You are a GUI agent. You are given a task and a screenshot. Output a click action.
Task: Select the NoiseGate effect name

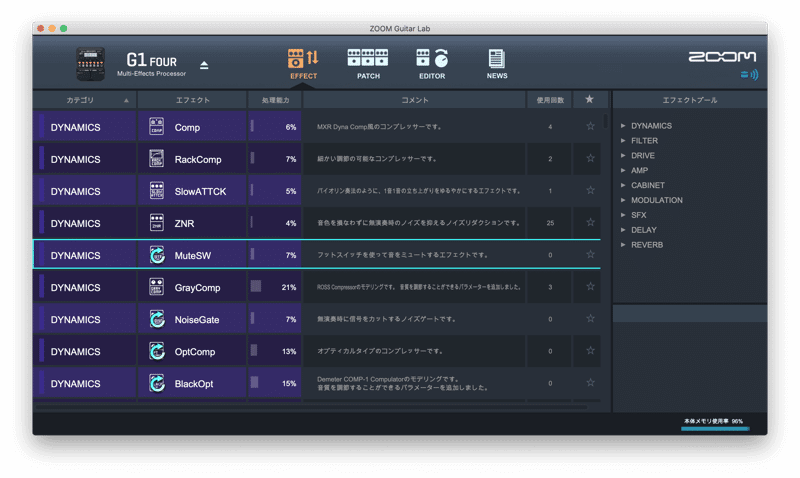tap(197, 320)
